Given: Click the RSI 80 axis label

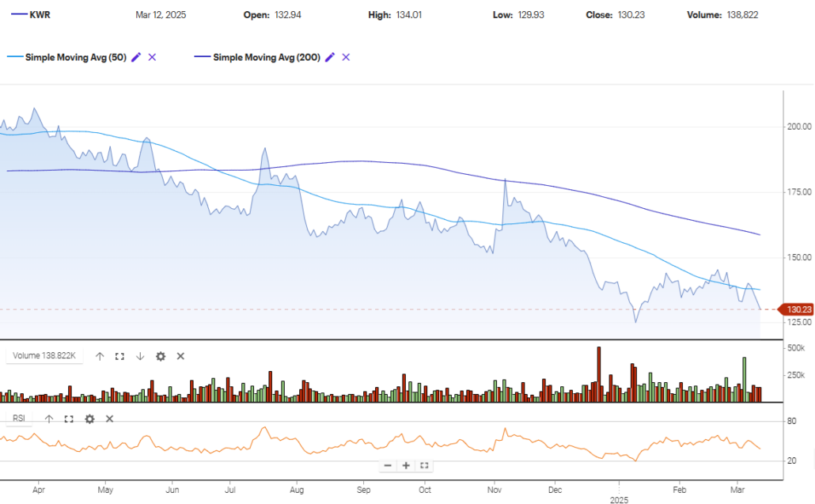Looking at the screenshot, I should pyautogui.click(x=791, y=422).
